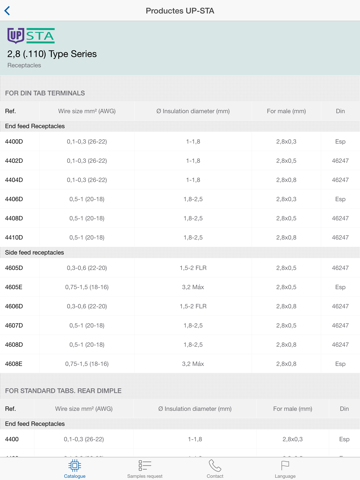Select reference 4608E row
The height and width of the screenshot is (480, 360).
click(180, 364)
